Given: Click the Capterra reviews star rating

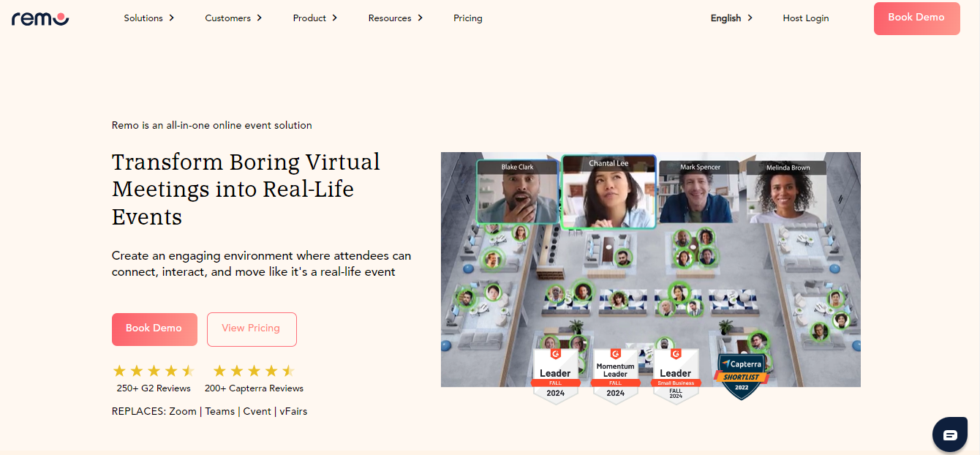Looking at the screenshot, I should point(253,371).
